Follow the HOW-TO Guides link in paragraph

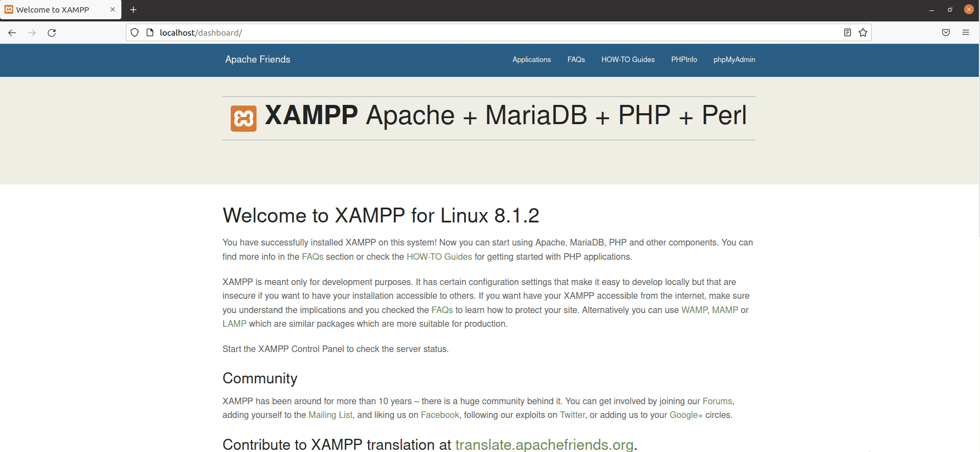tap(439, 257)
